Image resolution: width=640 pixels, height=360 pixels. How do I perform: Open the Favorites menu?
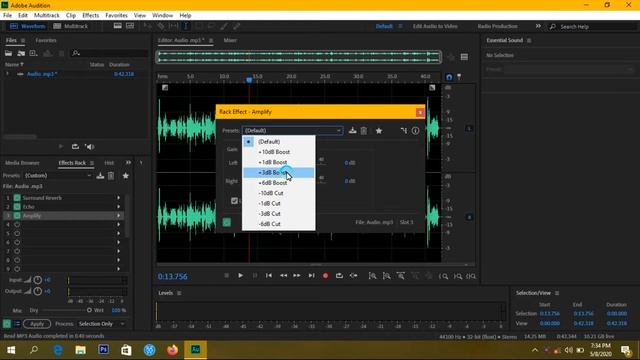pyautogui.click(x=116, y=15)
